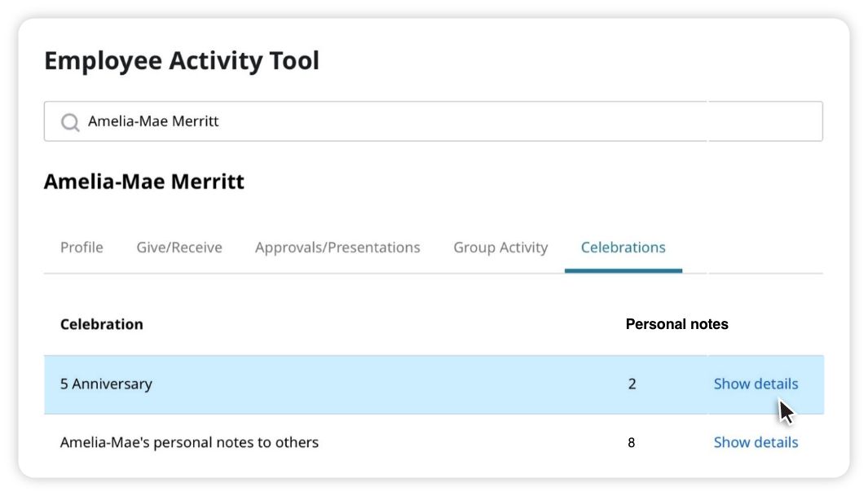Click the magnifying glass search icon
The height and width of the screenshot is (496, 868).
(70, 122)
